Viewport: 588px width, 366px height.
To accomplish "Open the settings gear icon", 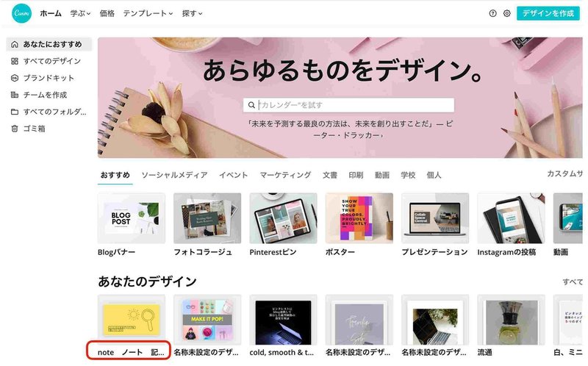I will (506, 13).
